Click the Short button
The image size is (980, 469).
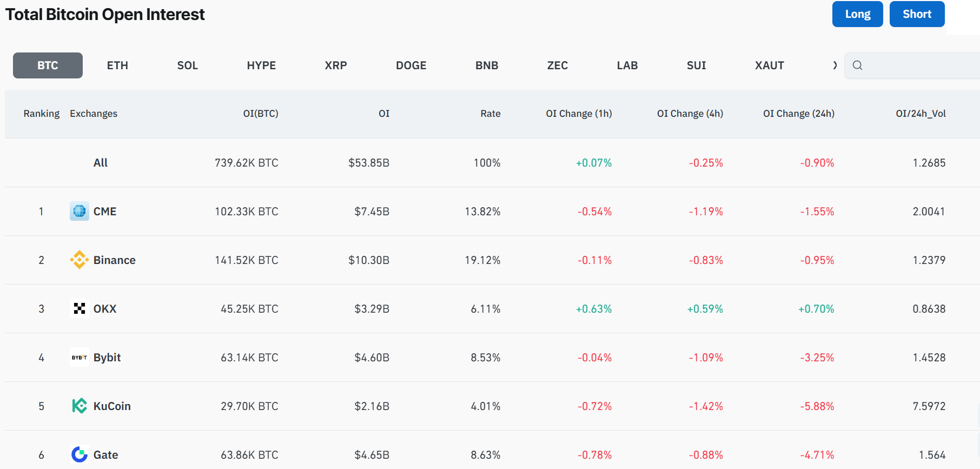point(917,14)
